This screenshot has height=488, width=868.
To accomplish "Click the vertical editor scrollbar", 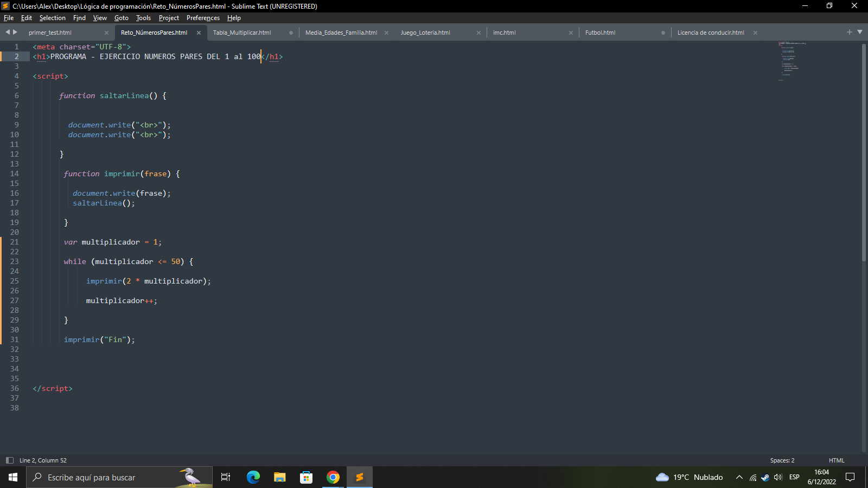I will click(x=864, y=152).
